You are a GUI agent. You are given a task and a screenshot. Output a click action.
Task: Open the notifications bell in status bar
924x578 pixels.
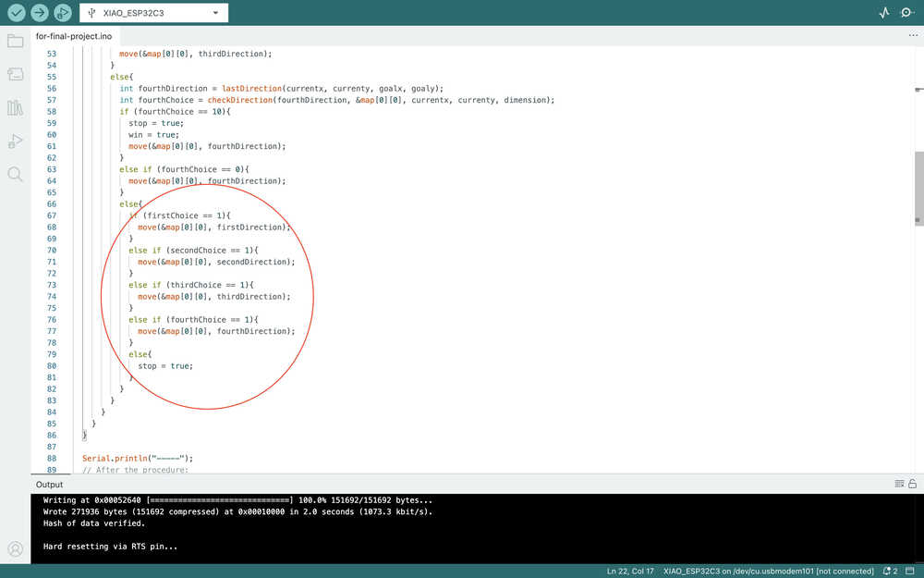click(890, 571)
